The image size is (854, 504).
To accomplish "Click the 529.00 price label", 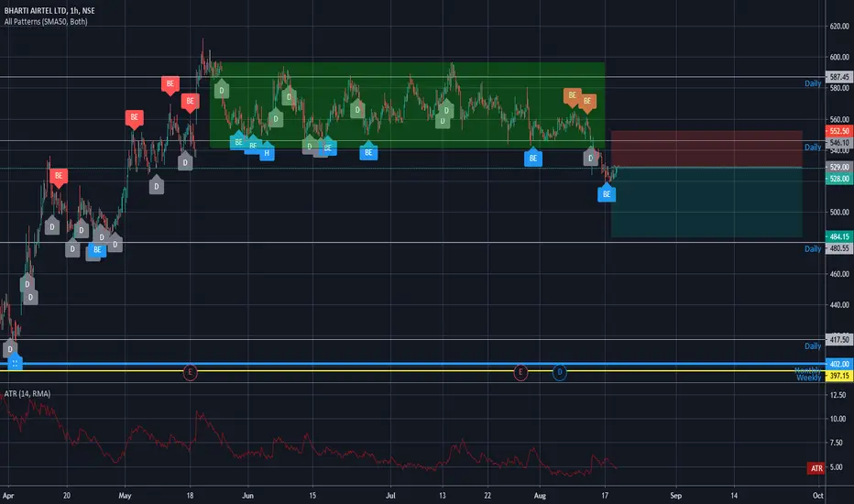I will [839, 168].
